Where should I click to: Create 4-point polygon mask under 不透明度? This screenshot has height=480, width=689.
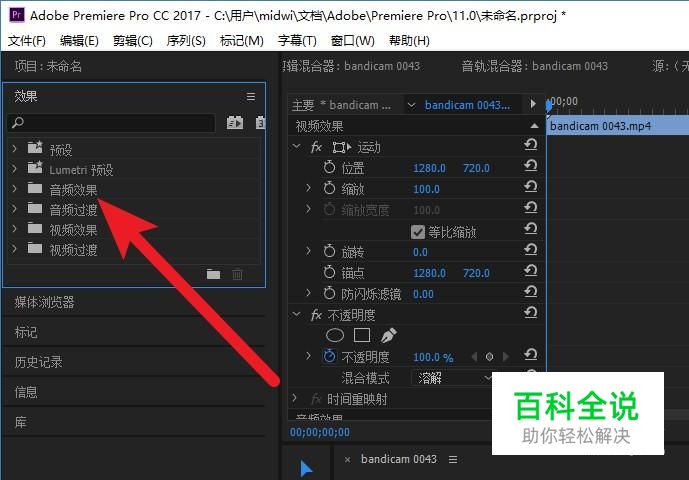362,335
